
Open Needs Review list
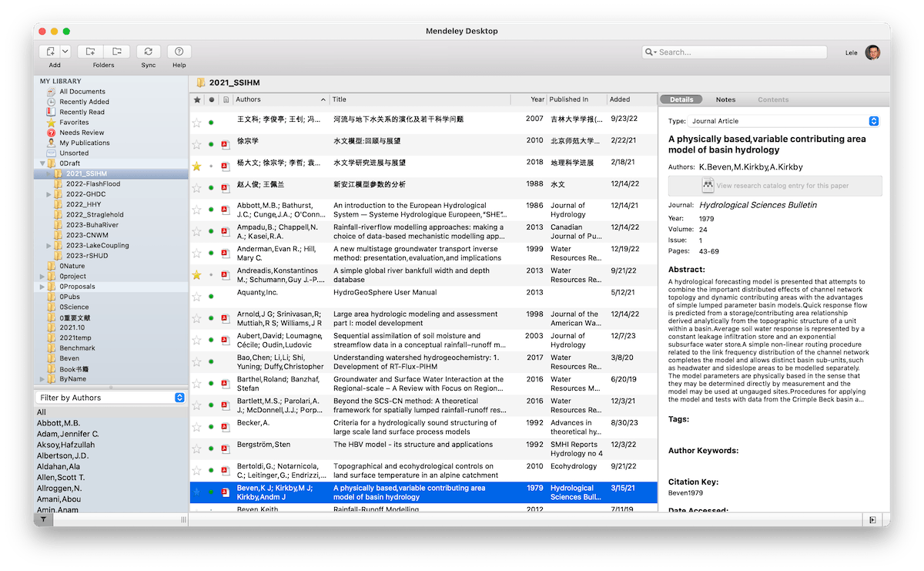pos(82,133)
